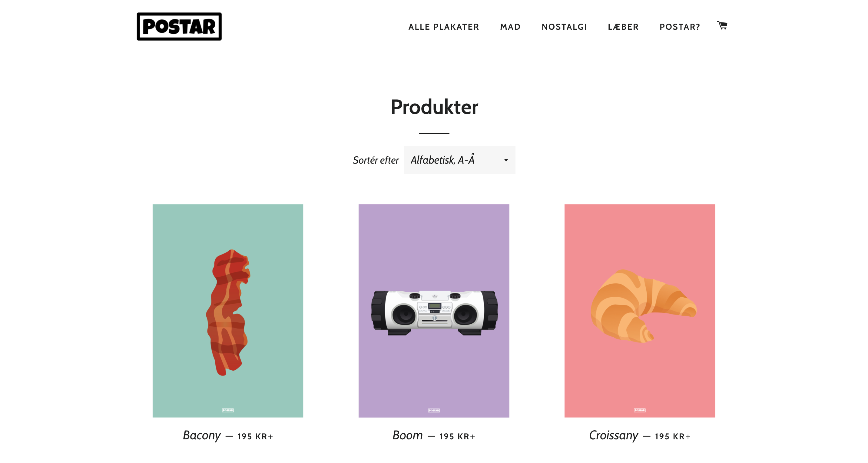Screen dimensions: 868x463
Task: Select the Nostalgi menu item
Action: (x=564, y=27)
